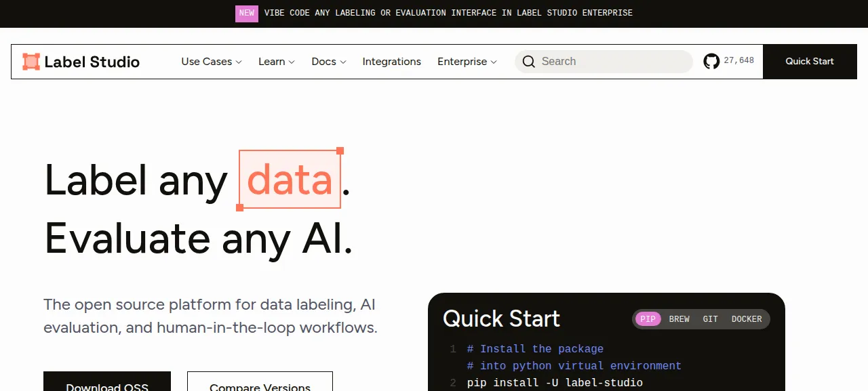This screenshot has width=868, height=391.
Task: Open the vibe code announcement banner link
Action: [448, 13]
